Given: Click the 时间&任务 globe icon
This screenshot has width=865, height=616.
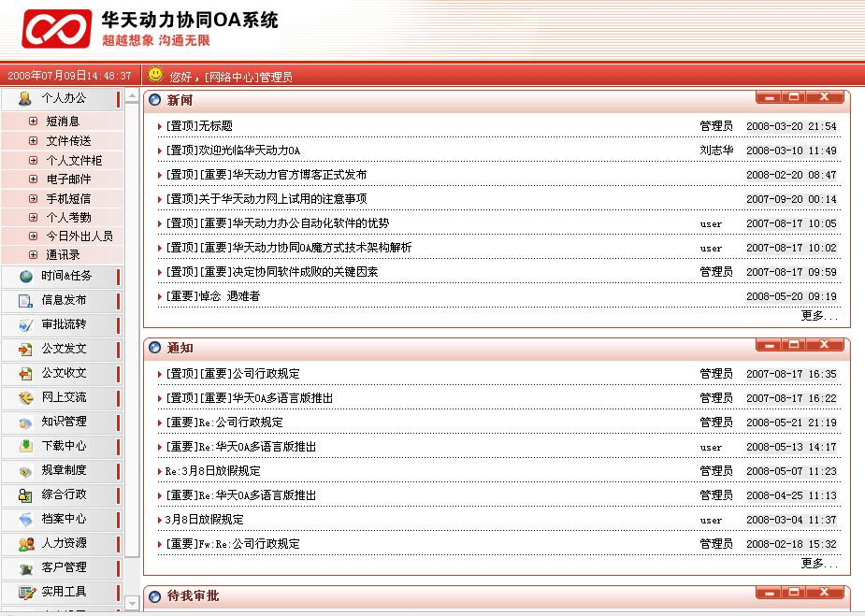Looking at the screenshot, I should pyautogui.click(x=26, y=277).
